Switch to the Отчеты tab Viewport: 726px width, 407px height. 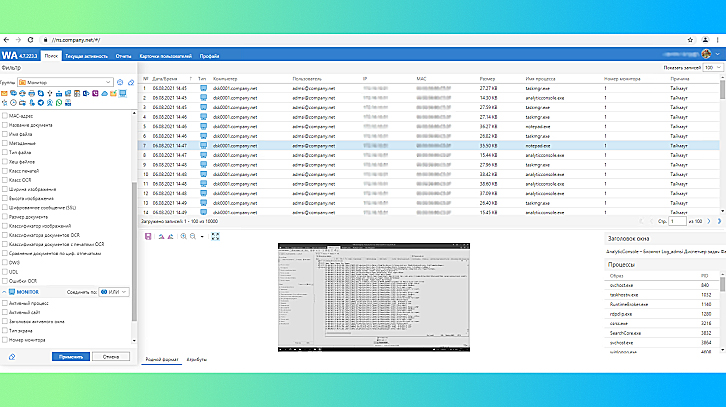[123, 57]
